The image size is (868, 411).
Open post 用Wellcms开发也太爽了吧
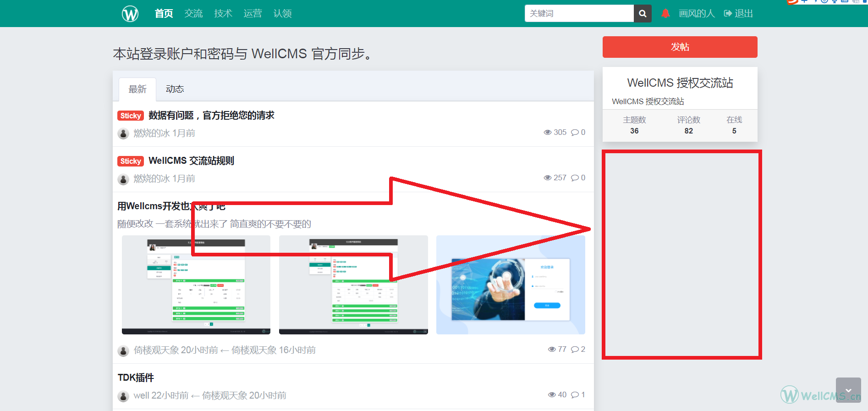point(171,206)
